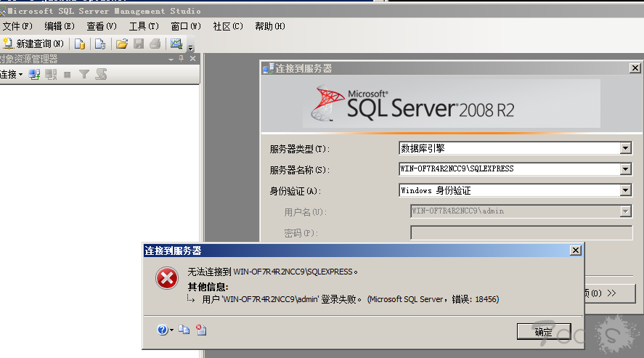Screen dimensions: 644x358
Task: Expand the 身份验证 dropdown arrow
Action: tap(626, 190)
